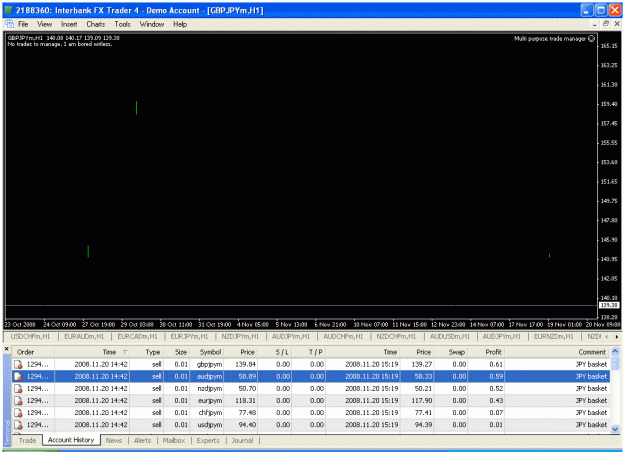Image resolution: width=625 pixels, height=452 pixels.
Task: Click order icon in chfjpym row
Action: [18, 413]
